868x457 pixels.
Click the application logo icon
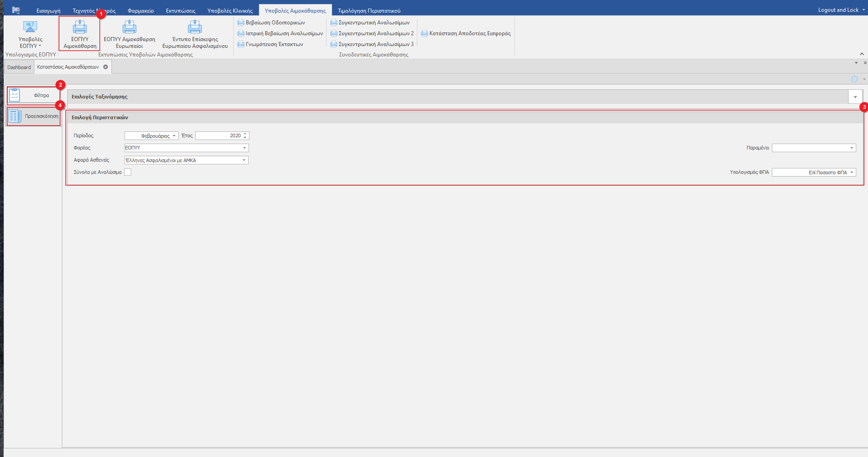16,10
